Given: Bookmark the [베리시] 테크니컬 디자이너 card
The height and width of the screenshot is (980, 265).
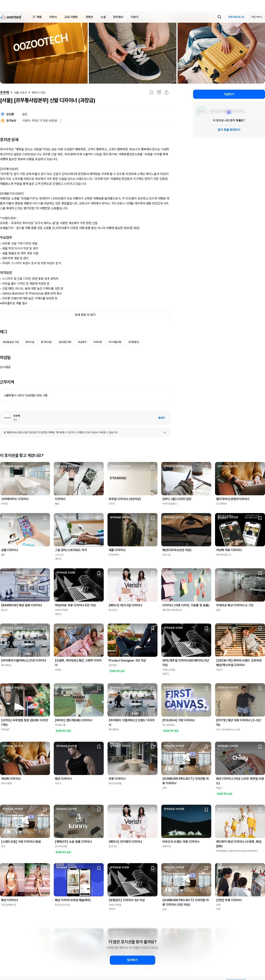Looking at the screenshot, I should click(x=153, y=573).
